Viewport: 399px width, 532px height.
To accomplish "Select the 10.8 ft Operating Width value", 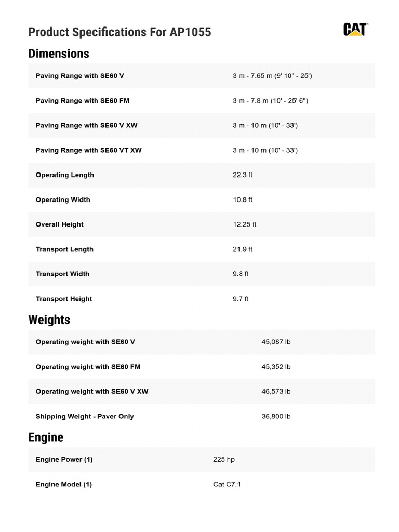I will click(x=243, y=200).
